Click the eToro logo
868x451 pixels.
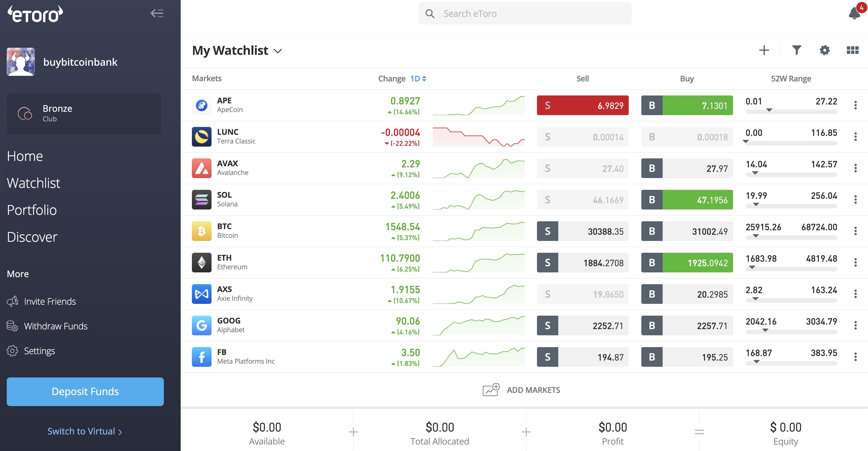point(35,14)
